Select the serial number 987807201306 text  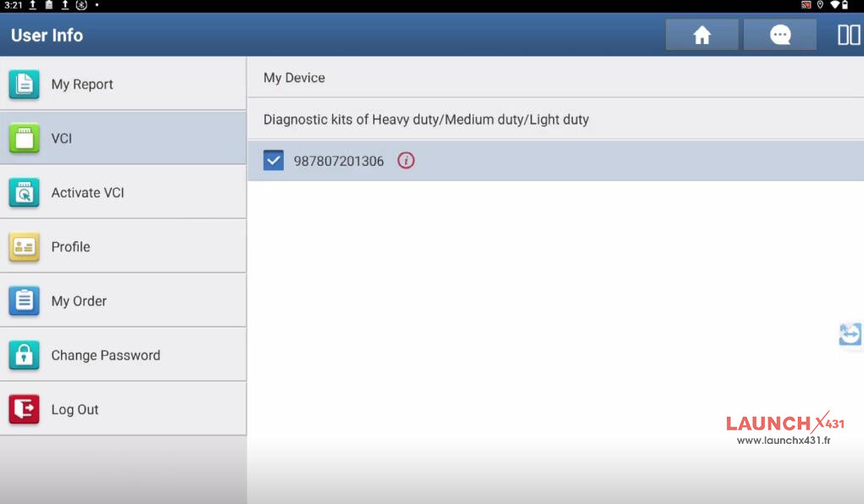[338, 161]
